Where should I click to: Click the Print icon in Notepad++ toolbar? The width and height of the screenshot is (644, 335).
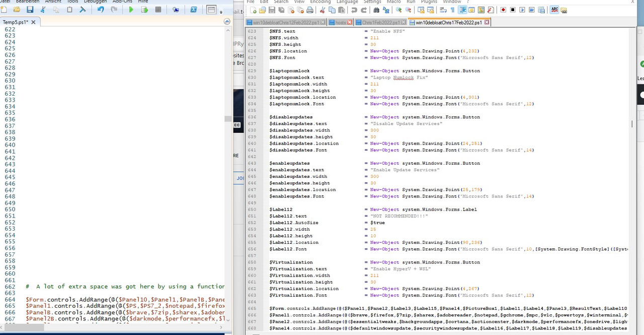coord(310,10)
